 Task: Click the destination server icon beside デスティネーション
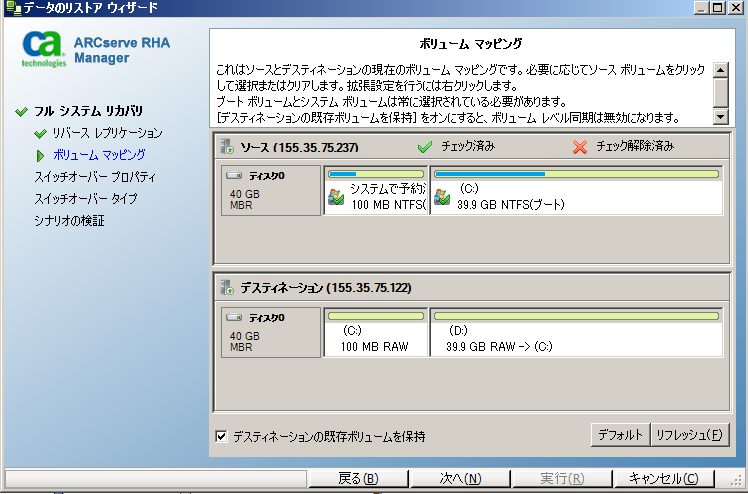(227, 287)
